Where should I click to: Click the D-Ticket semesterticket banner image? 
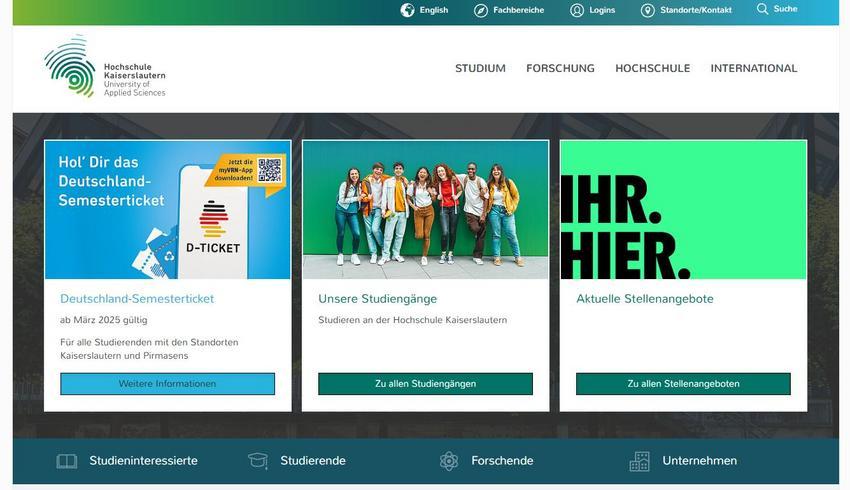click(168, 210)
